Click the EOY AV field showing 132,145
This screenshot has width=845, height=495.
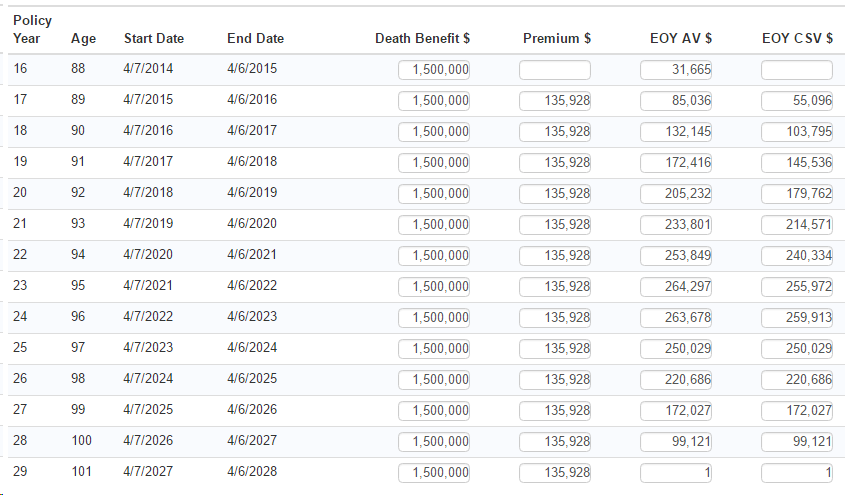676,132
